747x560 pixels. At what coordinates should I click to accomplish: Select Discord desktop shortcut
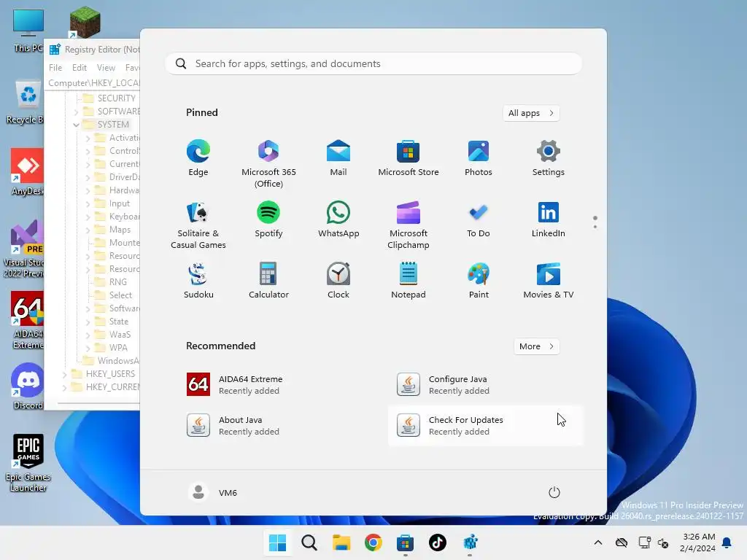click(28, 386)
